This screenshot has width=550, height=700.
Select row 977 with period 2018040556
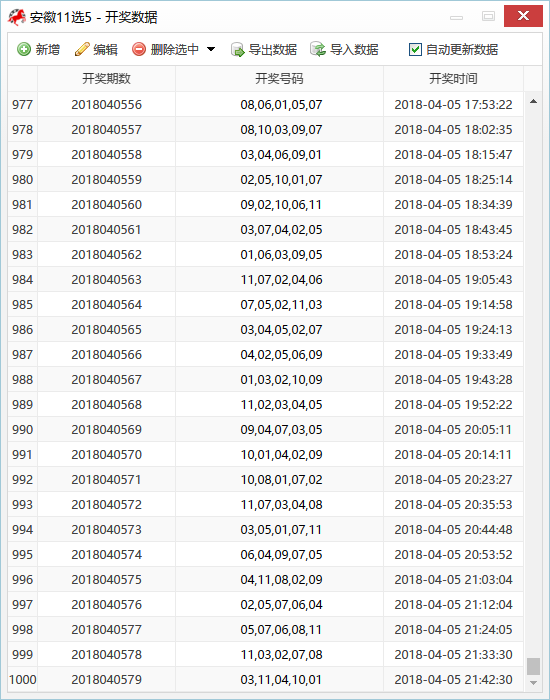pyautogui.click(x=266, y=104)
